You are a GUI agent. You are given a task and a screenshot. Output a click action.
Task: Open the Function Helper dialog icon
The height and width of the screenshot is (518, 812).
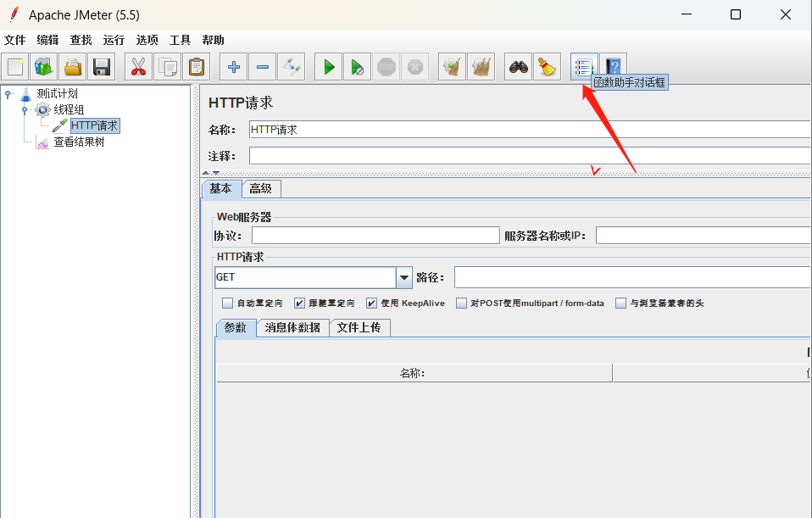(x=584, y=67)
